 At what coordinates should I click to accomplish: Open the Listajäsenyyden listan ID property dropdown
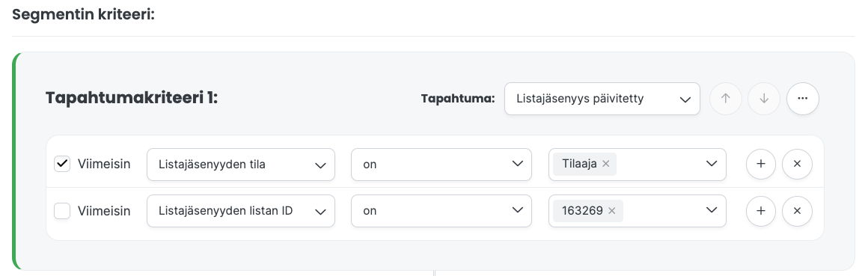click(241, 211)
